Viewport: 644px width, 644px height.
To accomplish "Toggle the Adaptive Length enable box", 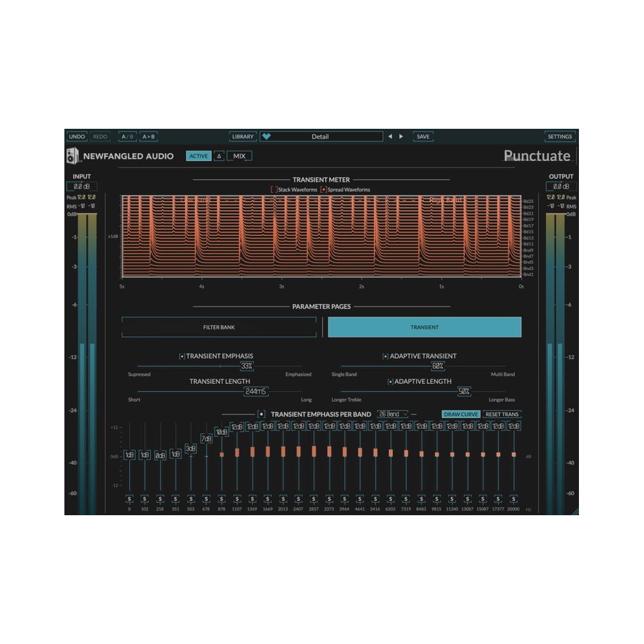I will [x=390, y=382].
